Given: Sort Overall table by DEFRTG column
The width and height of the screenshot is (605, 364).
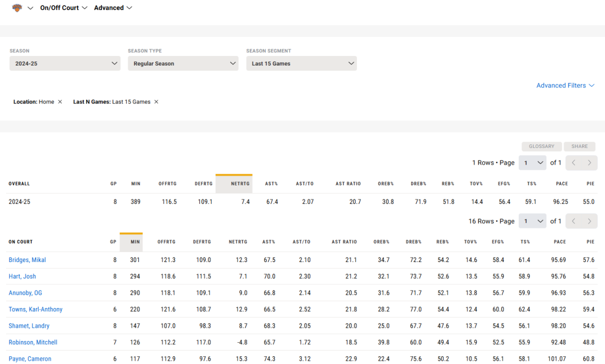Looking at the screenshot, I should (x=203, y=184).
